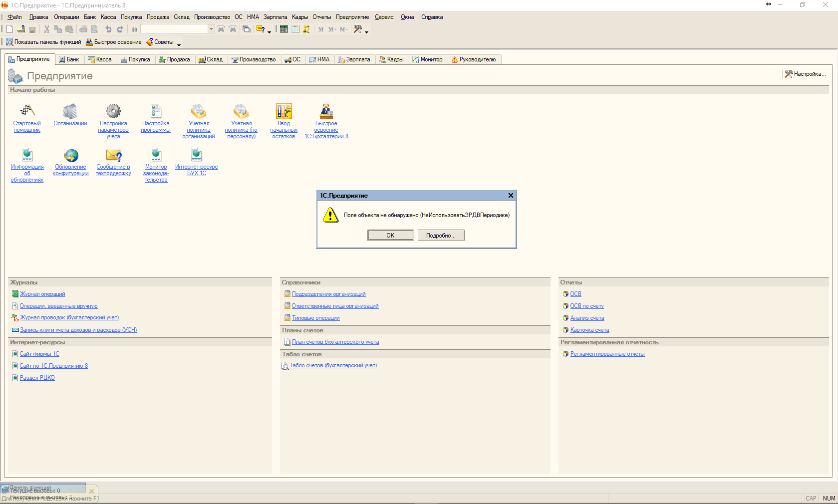
Task: Open the calendar toolbar icon
Action: click(295, 29)
